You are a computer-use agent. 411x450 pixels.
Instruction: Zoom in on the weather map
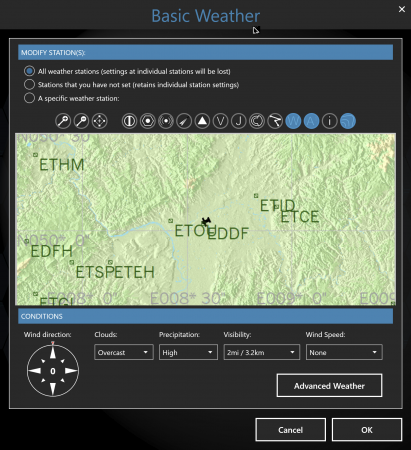pyautogui.click(x=63, y=121)
